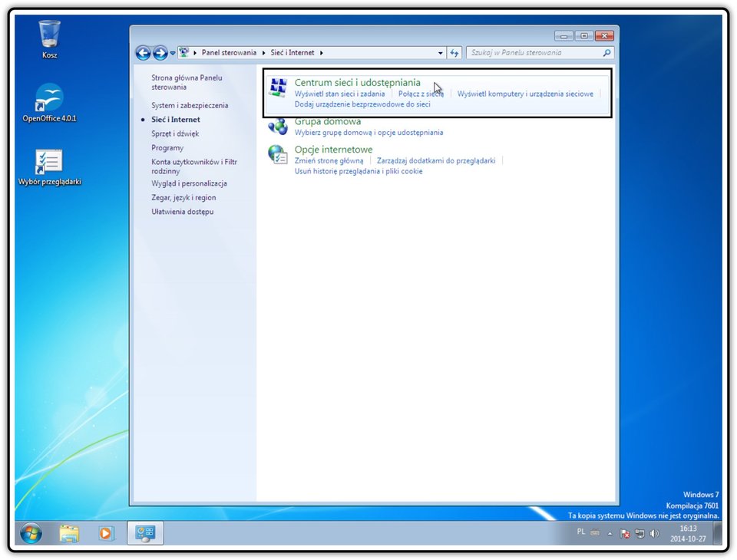Click the Opcje internetowe globe icon
The width and height of the screenshot is (737, 560).
(x=278, y=154)
